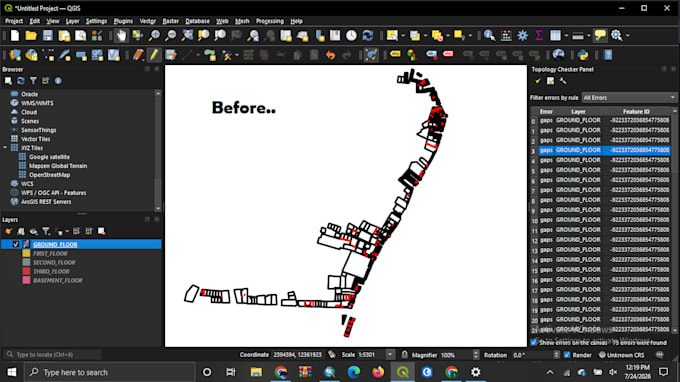Select the Pan Map hand tool

[121, 36]
